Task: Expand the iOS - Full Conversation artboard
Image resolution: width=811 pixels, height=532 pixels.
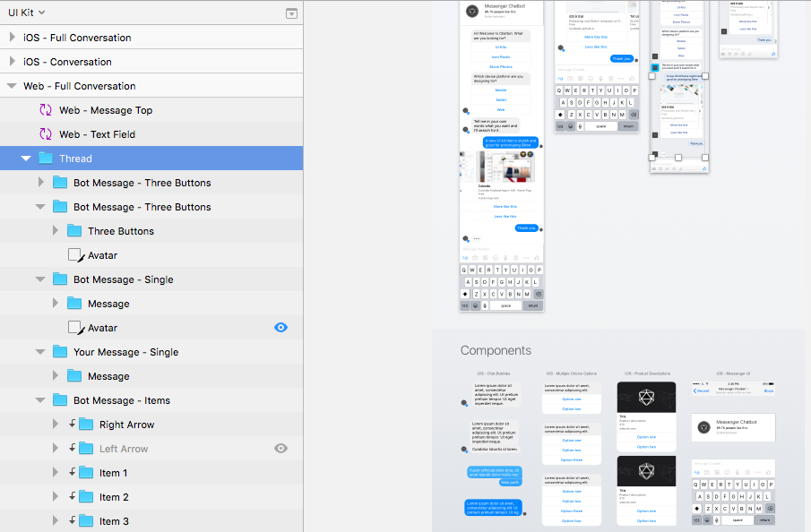Action: (12, 38)
